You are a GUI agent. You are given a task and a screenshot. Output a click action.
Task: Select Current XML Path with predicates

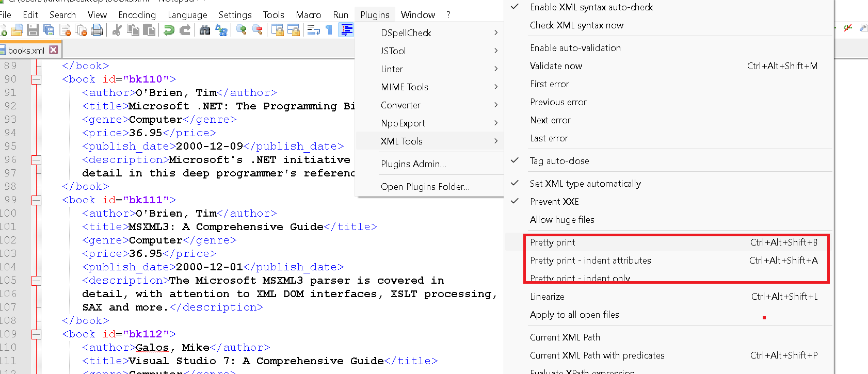669,355
